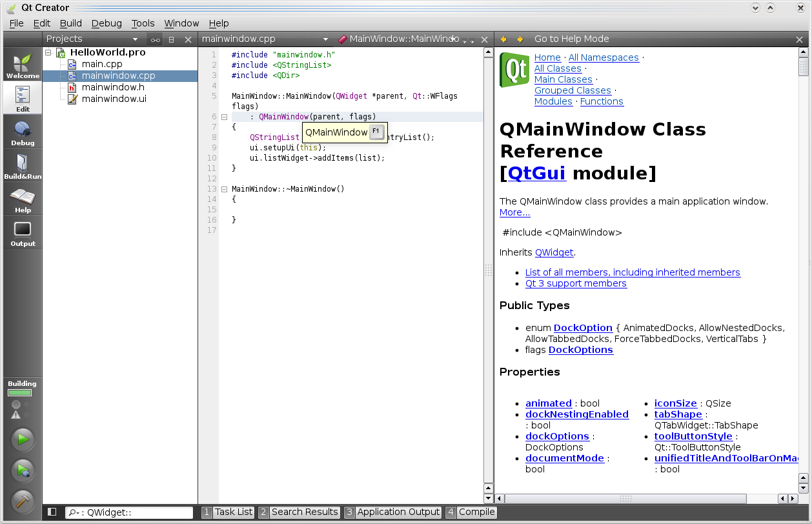Viewport: 812px width, 524px height.
Task: Go back in help history
Action: [x=503, y=39]
